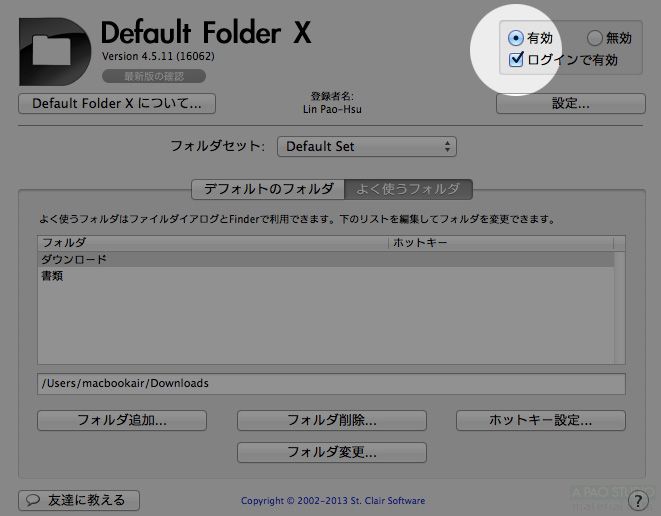Select the 無効 radio button
661x516 pixels.
pos(595,38)
